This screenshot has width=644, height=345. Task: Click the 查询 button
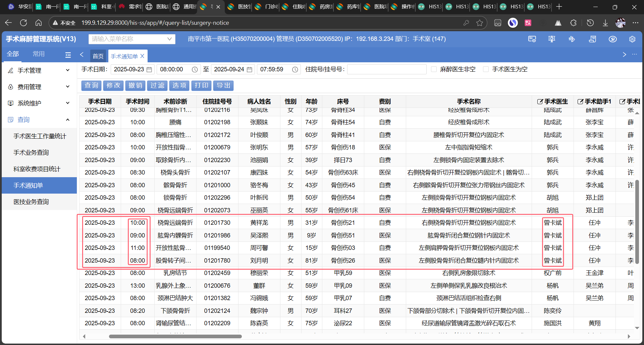(x=91, y=85)
